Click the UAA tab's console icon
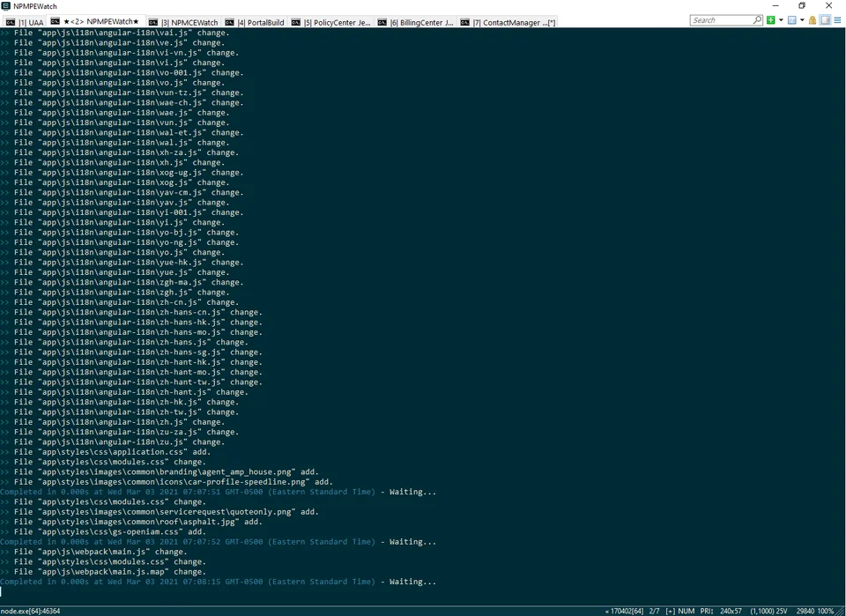The height and width of the screenshot is (616, 846). 11,23
